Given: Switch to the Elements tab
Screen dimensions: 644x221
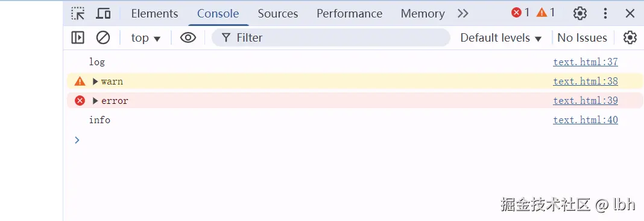Looking at the screenshot, I should (x=154, y=13).
